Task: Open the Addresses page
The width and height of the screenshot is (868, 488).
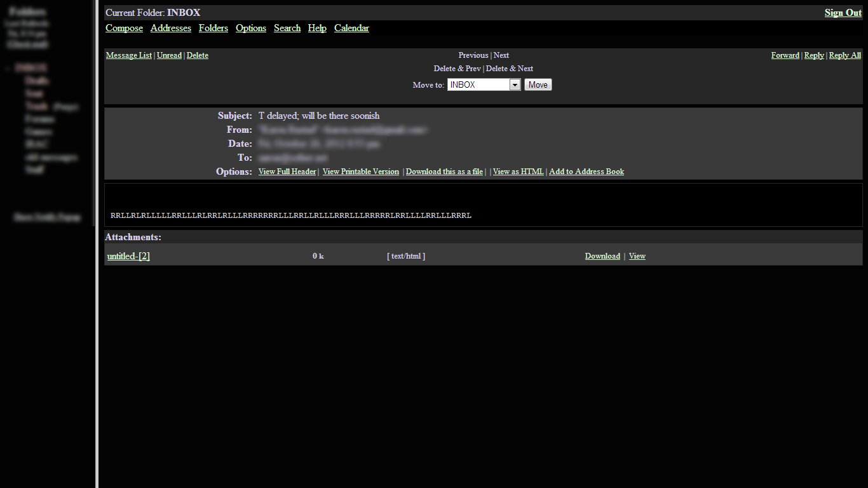Action: tap(170, 28)
